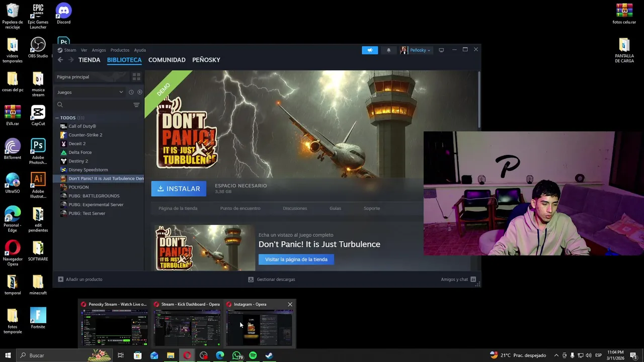The image size is (644, 362).
Task: Select Delta Force in library
Action: click(x=99, y=152)
